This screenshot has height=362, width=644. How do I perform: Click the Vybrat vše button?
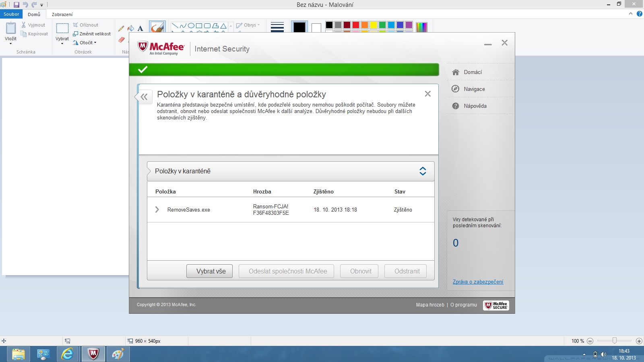[209, 271]
